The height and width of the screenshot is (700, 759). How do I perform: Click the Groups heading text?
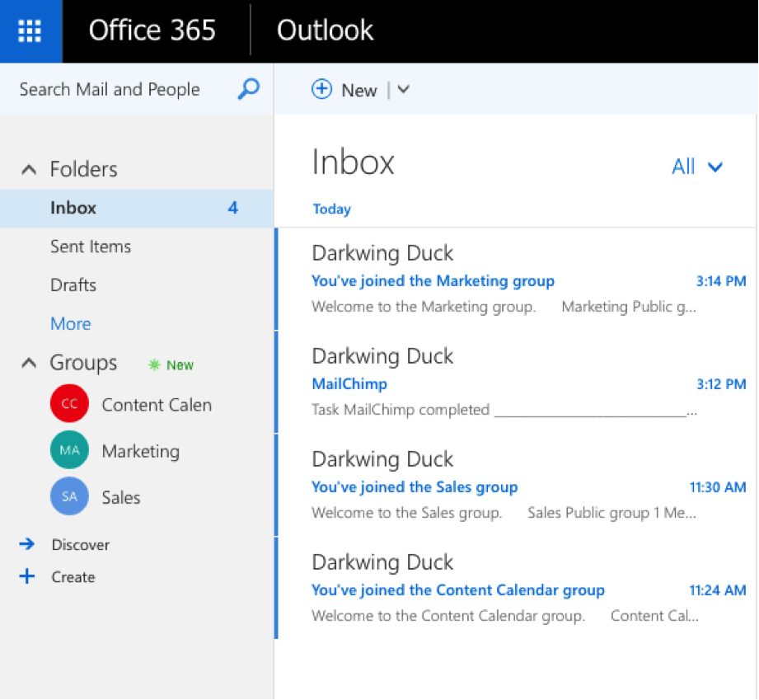(x=83, y=364)
